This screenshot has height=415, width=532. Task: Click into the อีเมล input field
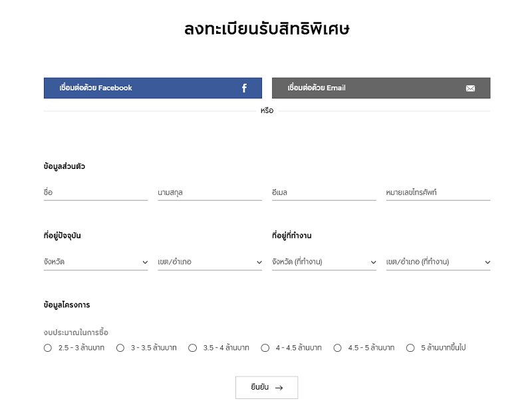pos(324,192)
